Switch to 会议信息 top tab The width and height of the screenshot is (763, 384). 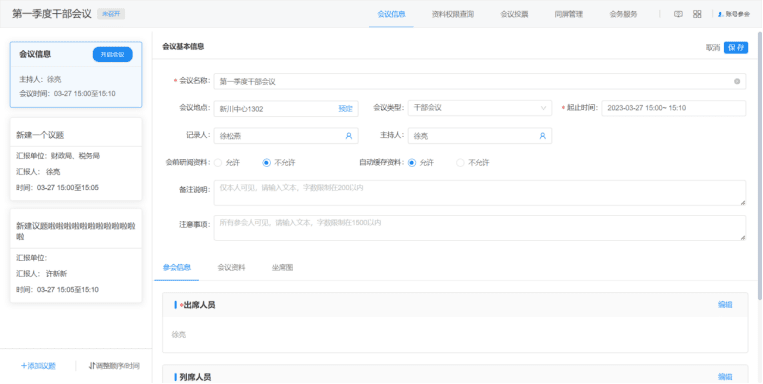coord(391,14)
